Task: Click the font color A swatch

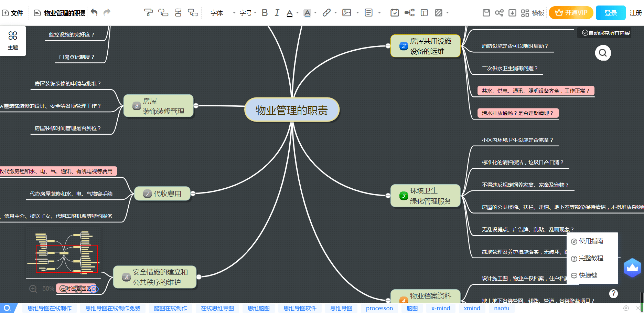Action: (x=290, y=13)
